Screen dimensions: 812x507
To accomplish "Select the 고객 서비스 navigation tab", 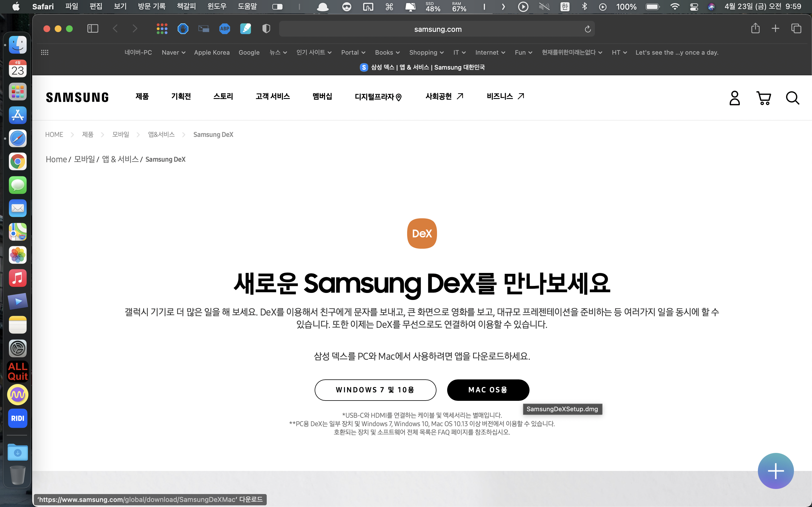I will [x=272, y=97].
